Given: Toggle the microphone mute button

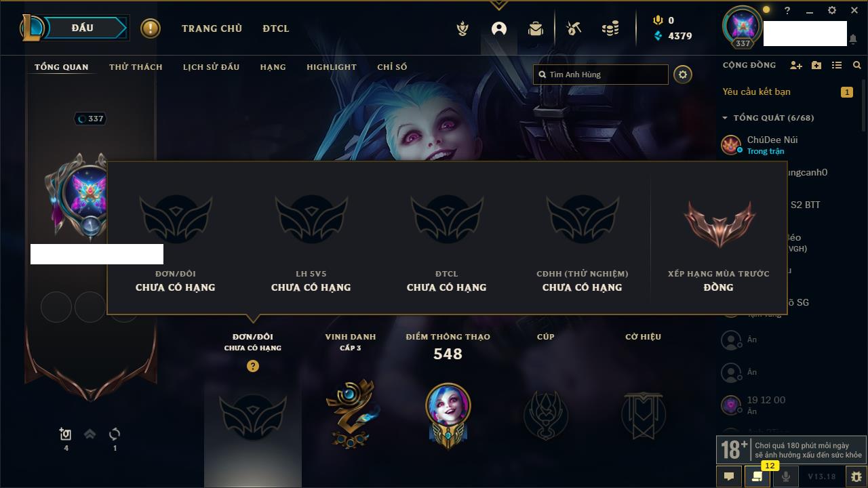Looking at the screenshot, I should pyautogui.click(x=786, y=476).
